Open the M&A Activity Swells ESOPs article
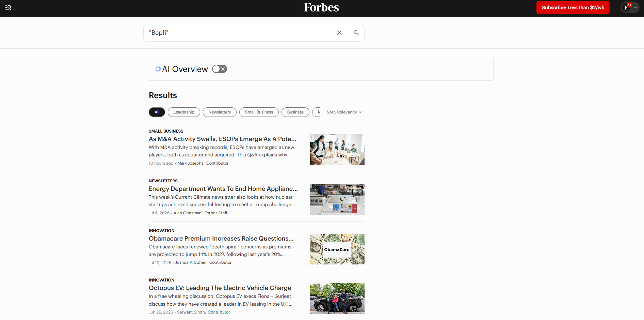Image resolution: width=644 pixels, height=320 pixels. coord(223,139)
